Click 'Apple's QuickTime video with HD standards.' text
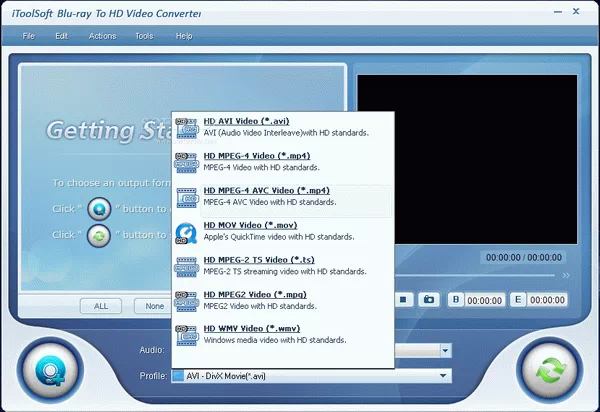This screenshot has width=600, height=412. [279, 237]
